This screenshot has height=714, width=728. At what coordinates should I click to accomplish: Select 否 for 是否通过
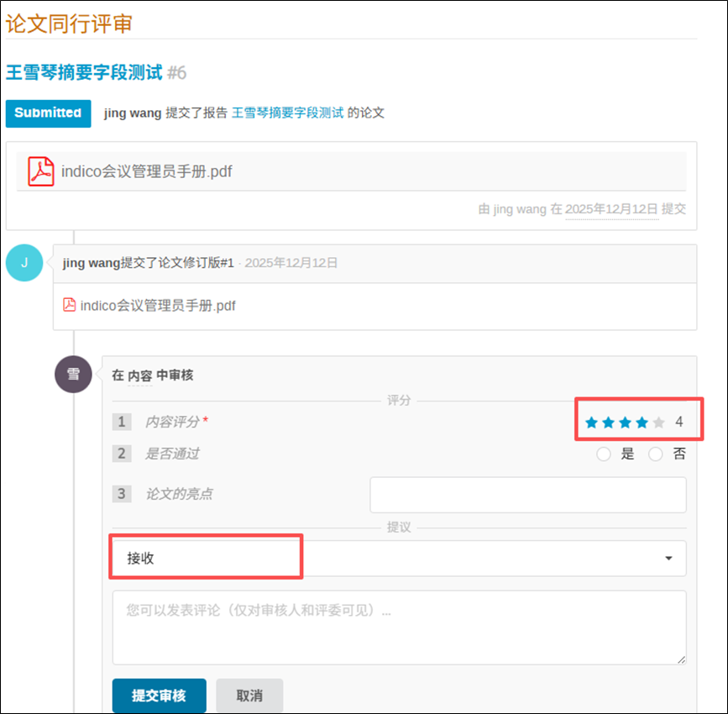click(656, 454)
